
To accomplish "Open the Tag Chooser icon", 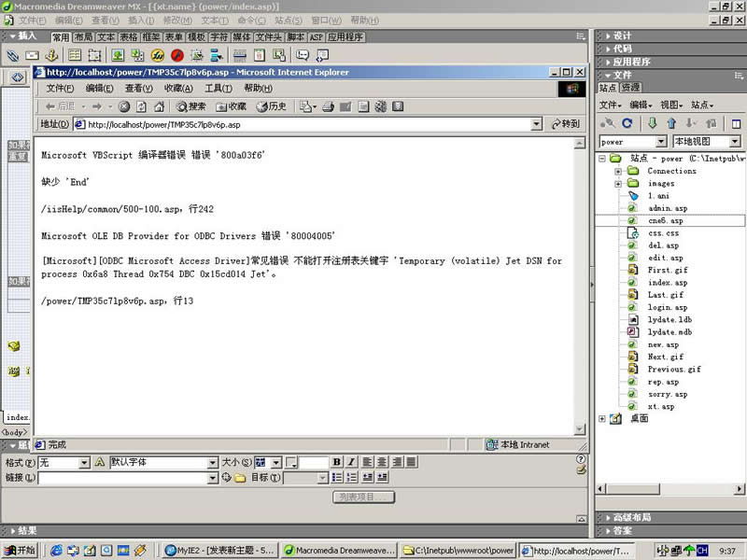I will (322, 56).
